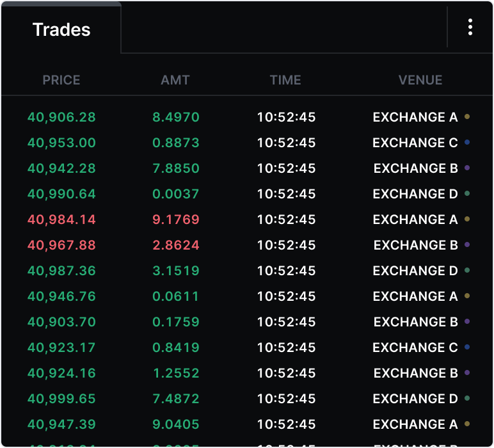Click EXCHANGE C venue in the 40,923.17 row
The image size is (494, 448).
click(415, 348)
